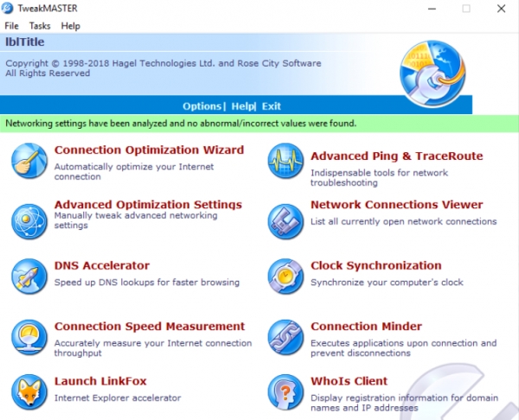Click the Advanced Ping & TraceRoute icon
The image size is (519, 420).
(285, 161)
